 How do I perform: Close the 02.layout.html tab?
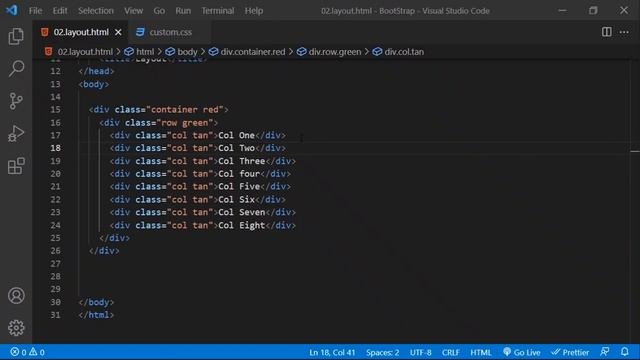pyautogui.click(x=118, y=32)
